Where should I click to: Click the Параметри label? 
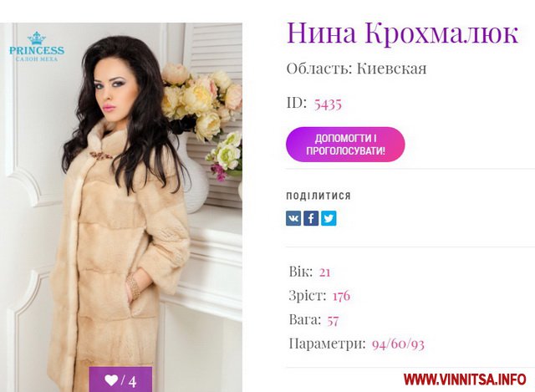327,344
